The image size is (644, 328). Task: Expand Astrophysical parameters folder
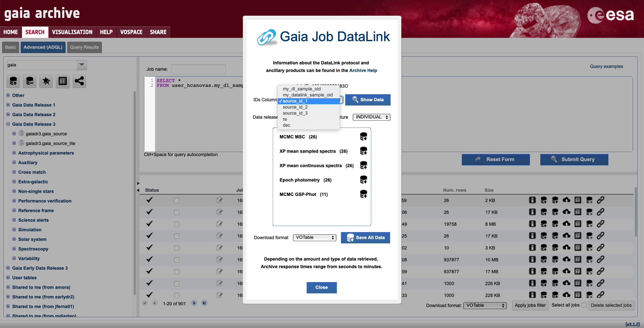tap(14, 153)
